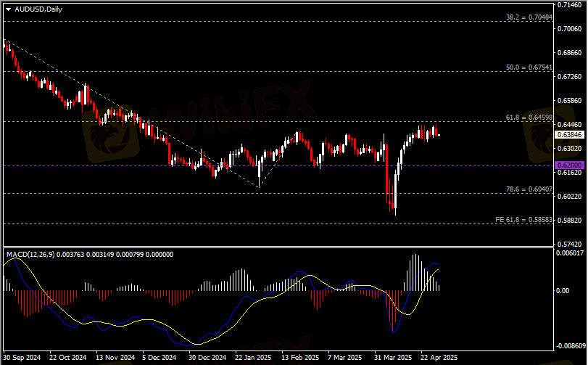Click the 30 Sep 2024 date label
This screenshot has width=588, height=365.
click(21, 358)
